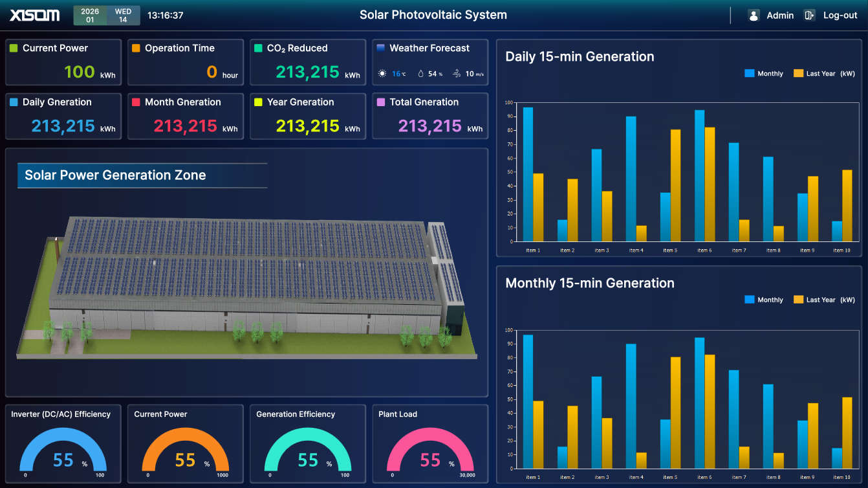This screenshot has height=488, width=868.
Task: Open the Admin account link
Action: pos(780,15)
